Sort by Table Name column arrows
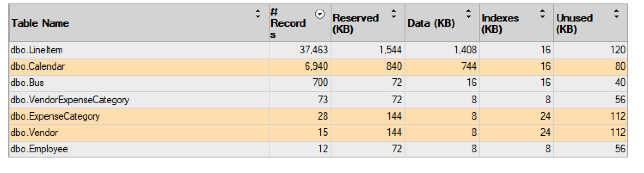Screen dimensions: 644x173 (258, 14)
